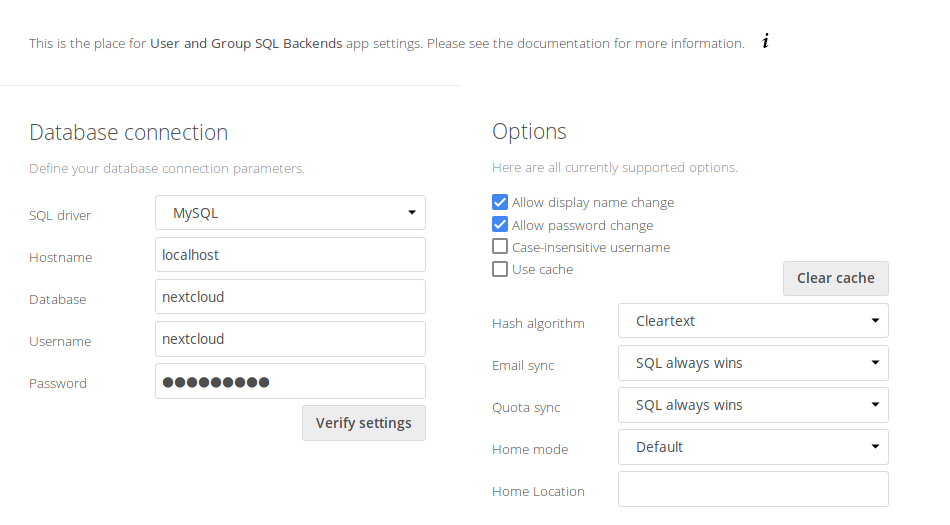Viewport: 950px width, 525px height.
Task: Click into the Password input field
Action: click(x=290, y=381)
